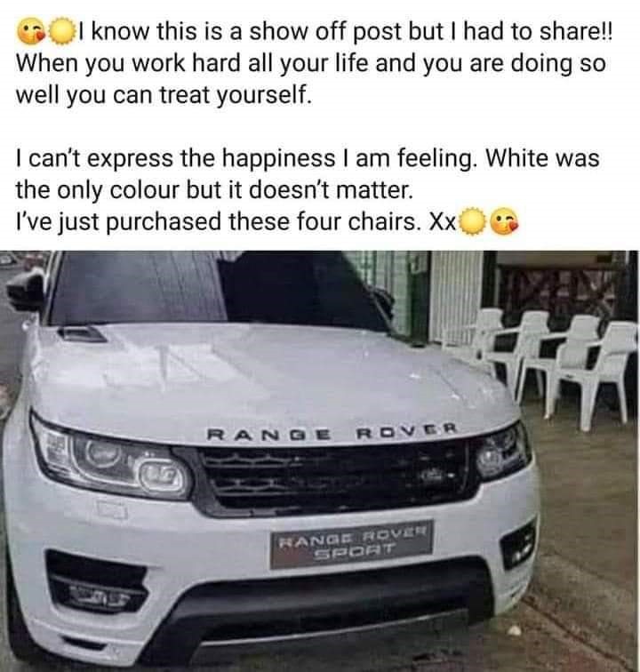Click the RANGE ROVER SPORT number plate
The height and width of the screenshot is (672, 640).
351,545
